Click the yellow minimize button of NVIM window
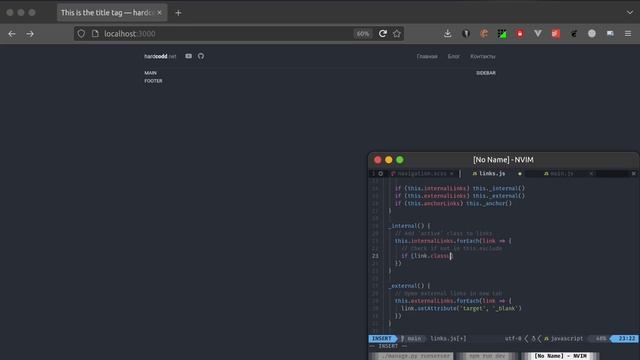The width and height of the screenshot is (640, 360). tap(389, 160)
